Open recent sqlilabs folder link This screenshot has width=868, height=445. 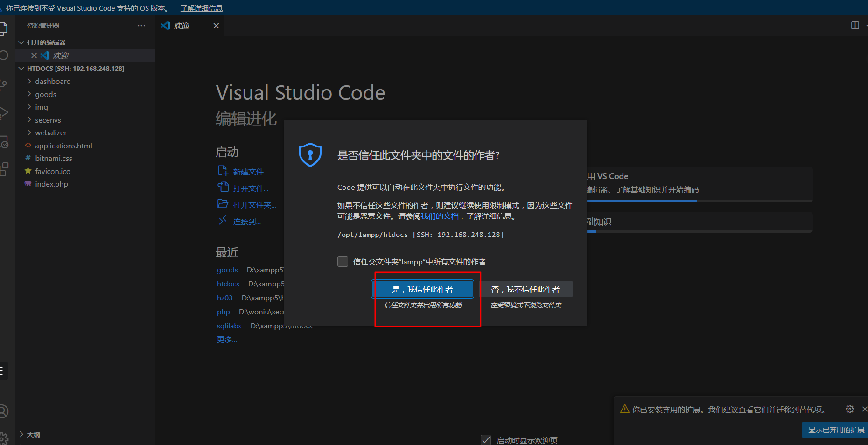point(229,326)
